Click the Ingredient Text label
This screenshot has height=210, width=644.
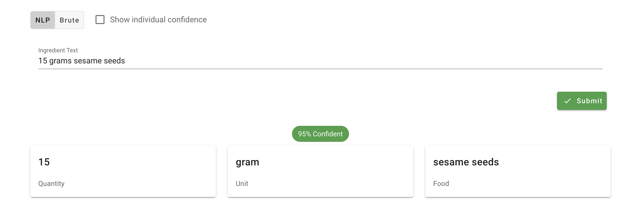pyautogui.click(x=58, y=50)
